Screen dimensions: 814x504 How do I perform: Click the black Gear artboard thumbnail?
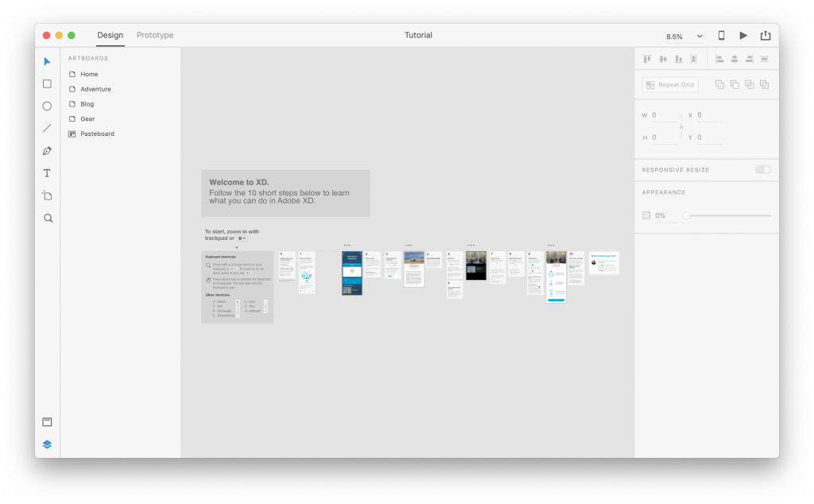point(475,266)
